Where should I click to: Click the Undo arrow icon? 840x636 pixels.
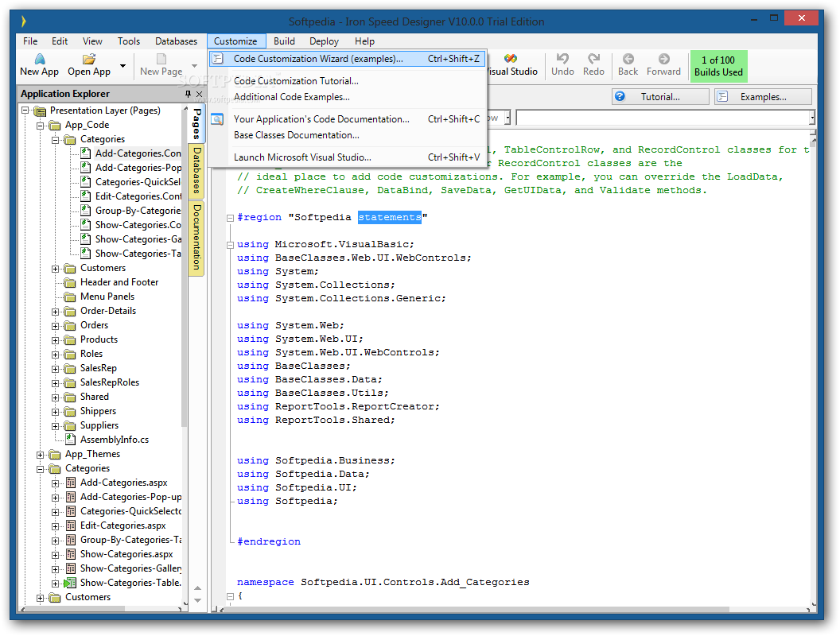562,58
